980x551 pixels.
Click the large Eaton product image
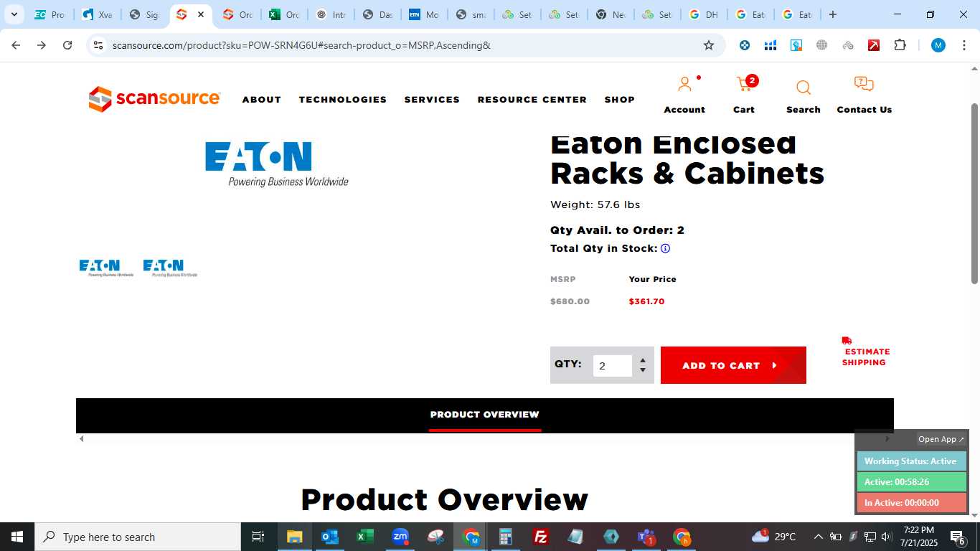[x=277, y=164]
